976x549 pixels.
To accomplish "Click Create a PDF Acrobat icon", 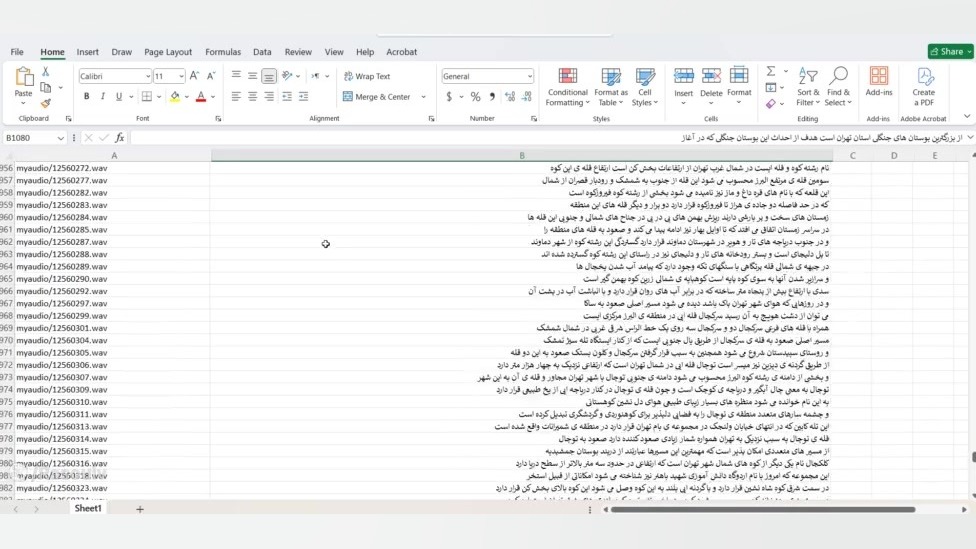I will tap(924, 87).
